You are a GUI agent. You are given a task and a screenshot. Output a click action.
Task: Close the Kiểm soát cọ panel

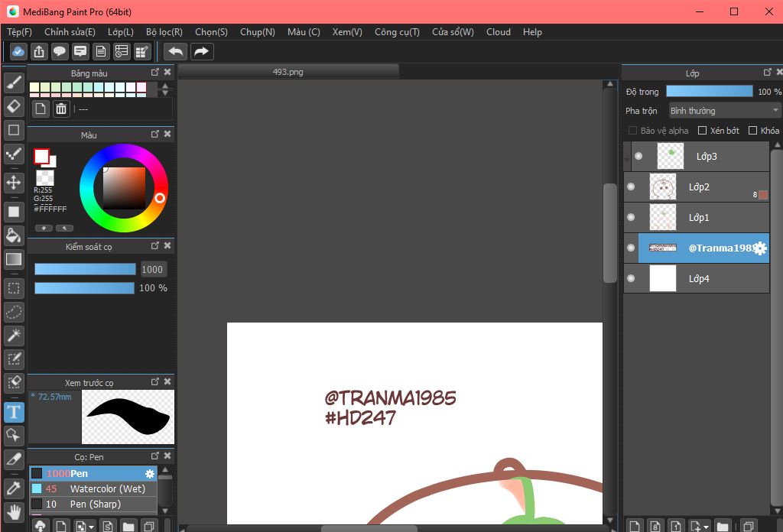[167, 246]
